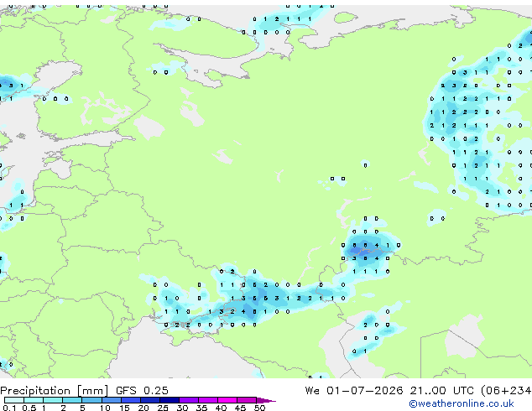Click the legend value '35'

[x=201, y=408]
